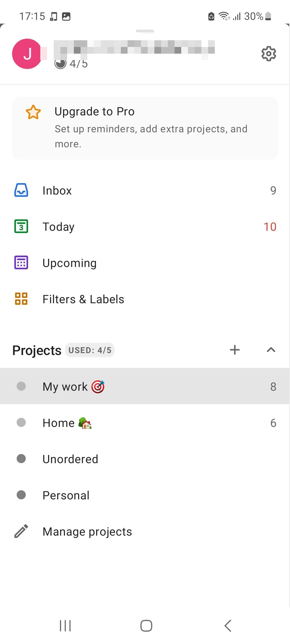Tap the Manage projects pencil icon

point(21,531)
